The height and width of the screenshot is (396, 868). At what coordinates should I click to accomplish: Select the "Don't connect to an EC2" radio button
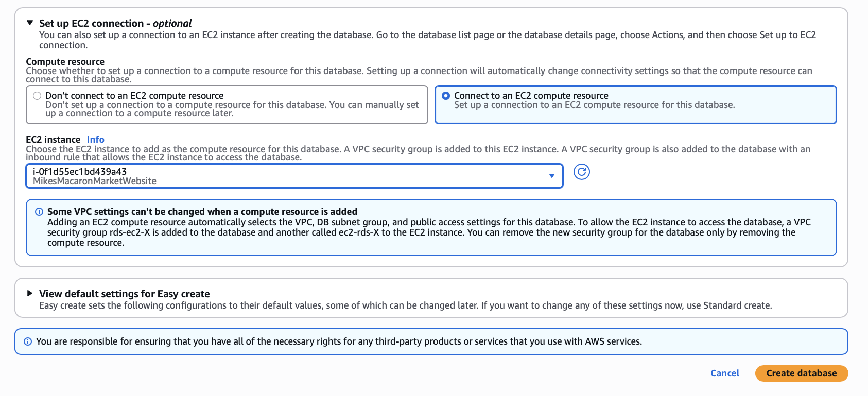pyautogui.click(x=37, y=96)
